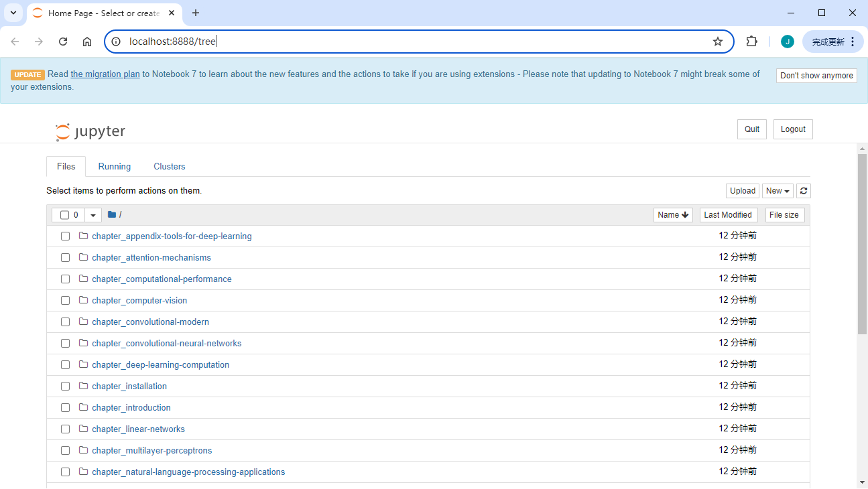Open Chrome extensions puzzle icon

pos(751,42)
